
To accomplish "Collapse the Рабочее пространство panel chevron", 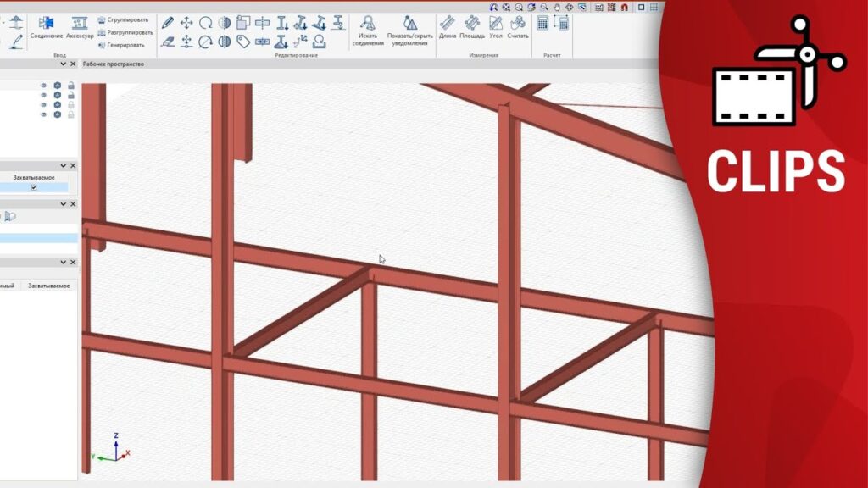I will point(63,64).
